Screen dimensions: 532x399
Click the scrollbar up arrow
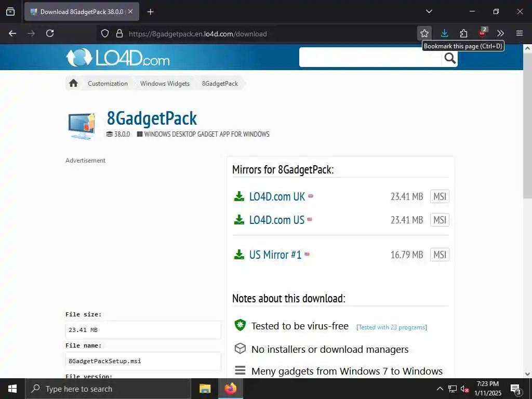[527, 48]
